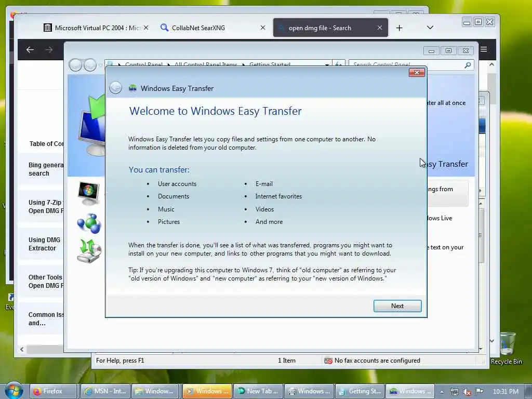Select the Back up files icon

coord(89,251)
